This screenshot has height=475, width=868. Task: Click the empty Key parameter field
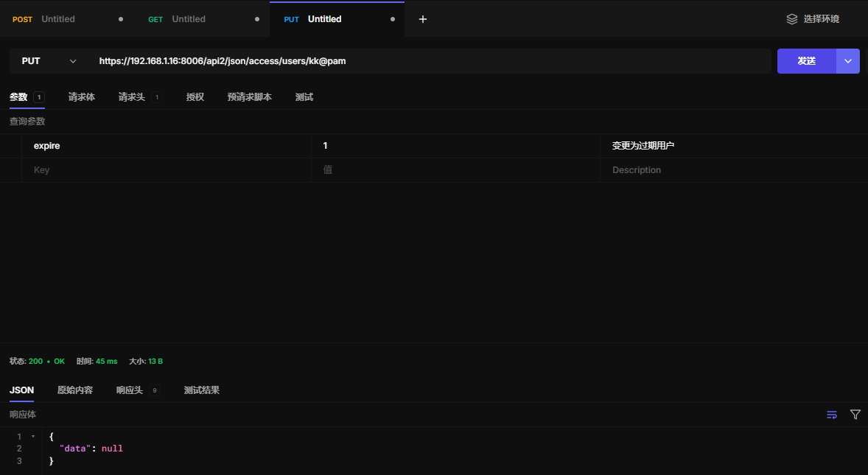166,170
